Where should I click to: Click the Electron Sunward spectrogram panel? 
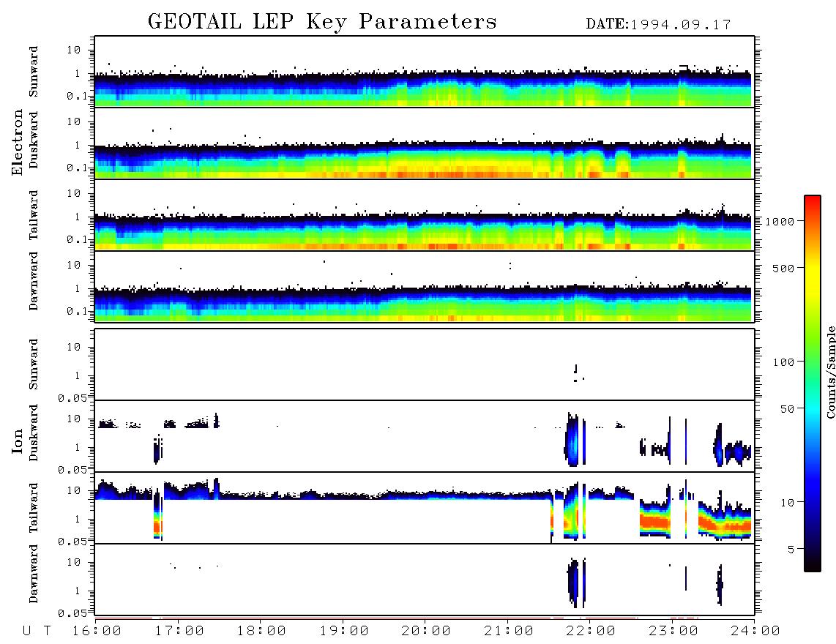pyautogui.click(x=425, y=72)
